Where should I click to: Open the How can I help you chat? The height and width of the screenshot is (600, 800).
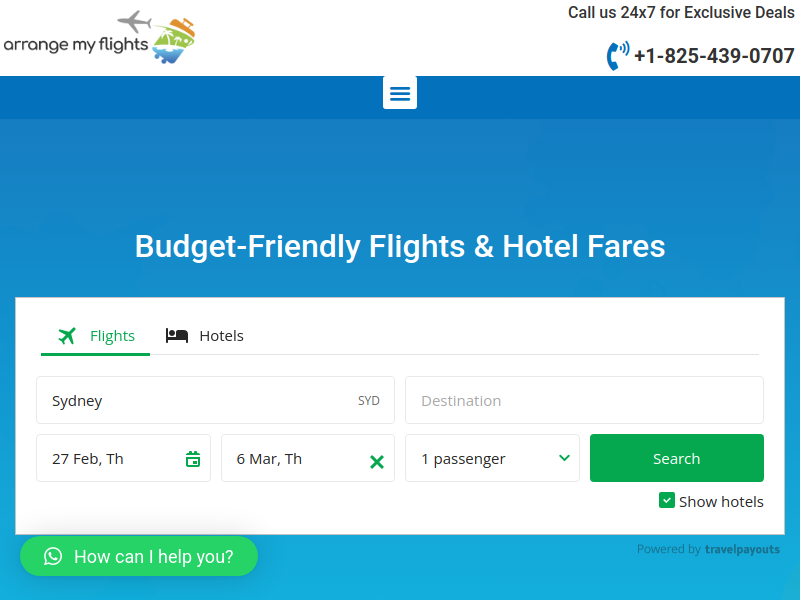[x=139, y=556]
